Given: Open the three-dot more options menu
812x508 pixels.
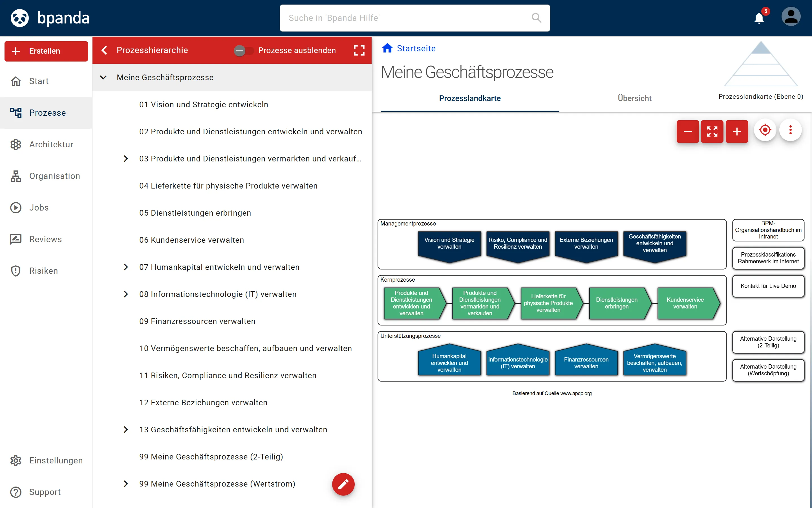Looking at the screenshot, I should [791, 130].
